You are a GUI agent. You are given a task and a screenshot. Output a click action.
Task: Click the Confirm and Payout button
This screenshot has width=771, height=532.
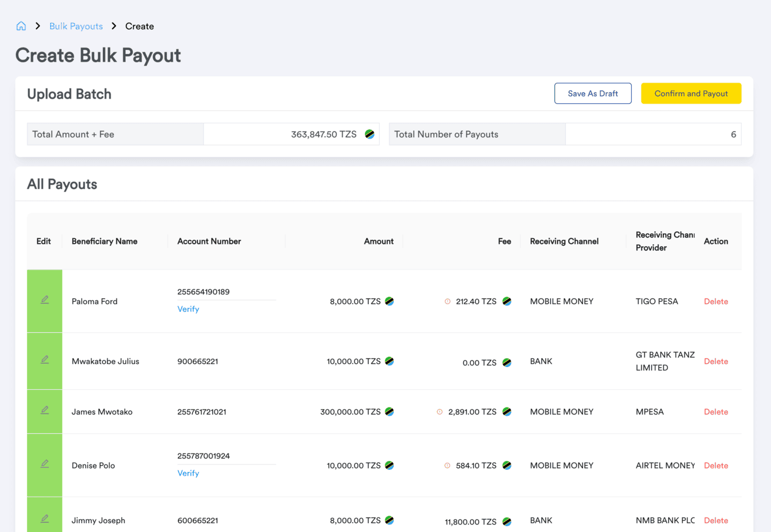691,93
